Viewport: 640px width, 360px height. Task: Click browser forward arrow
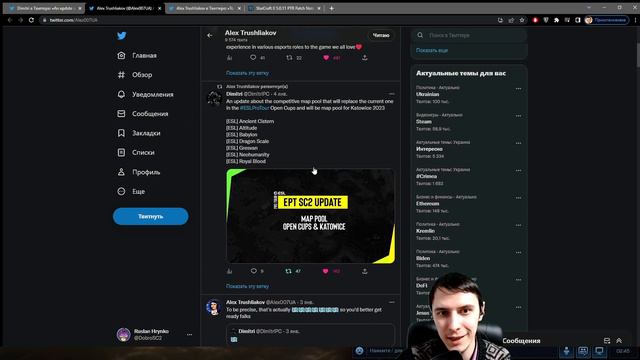pos(20,20)
